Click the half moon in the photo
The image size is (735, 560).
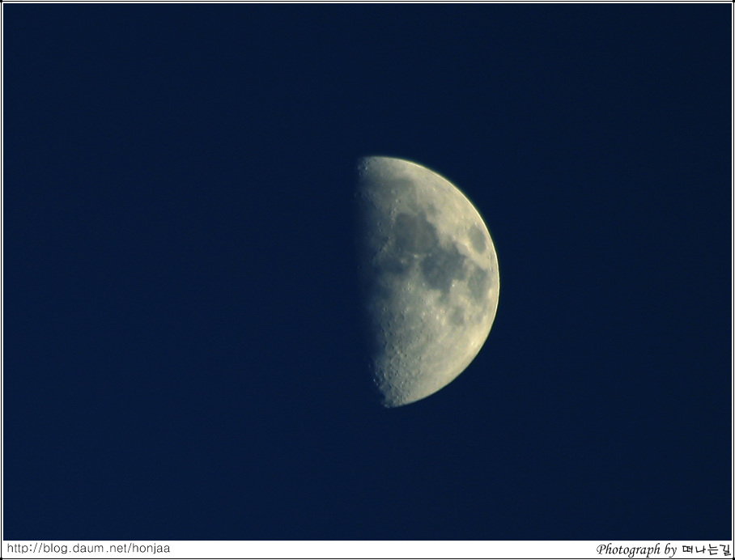428,282
